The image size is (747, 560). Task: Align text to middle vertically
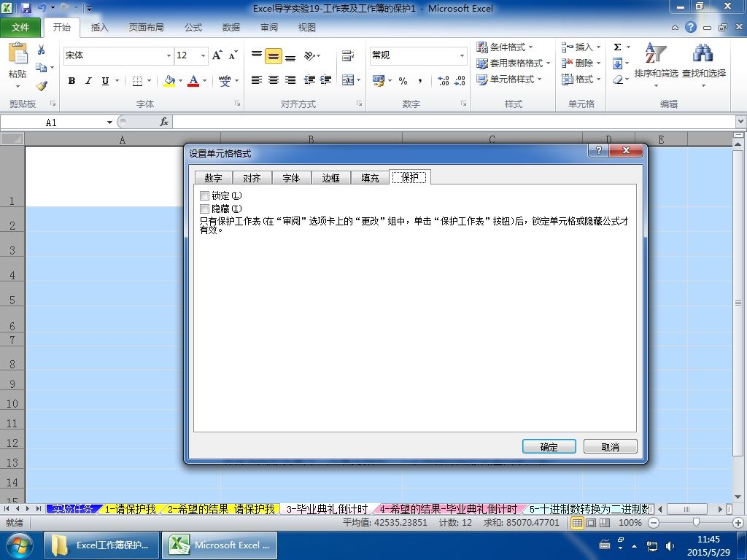pos(274,55)
